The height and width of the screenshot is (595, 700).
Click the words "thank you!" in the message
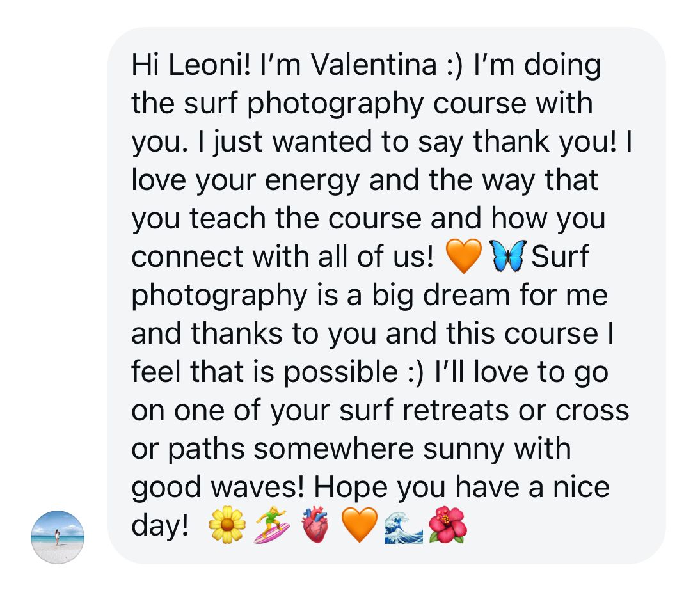click(x=544, y=142)
